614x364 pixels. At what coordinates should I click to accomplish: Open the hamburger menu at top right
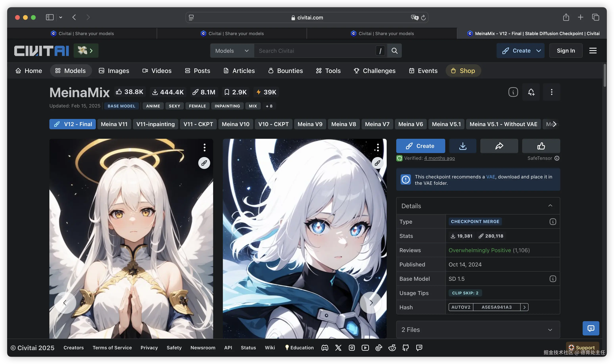(x=593, y=51)
